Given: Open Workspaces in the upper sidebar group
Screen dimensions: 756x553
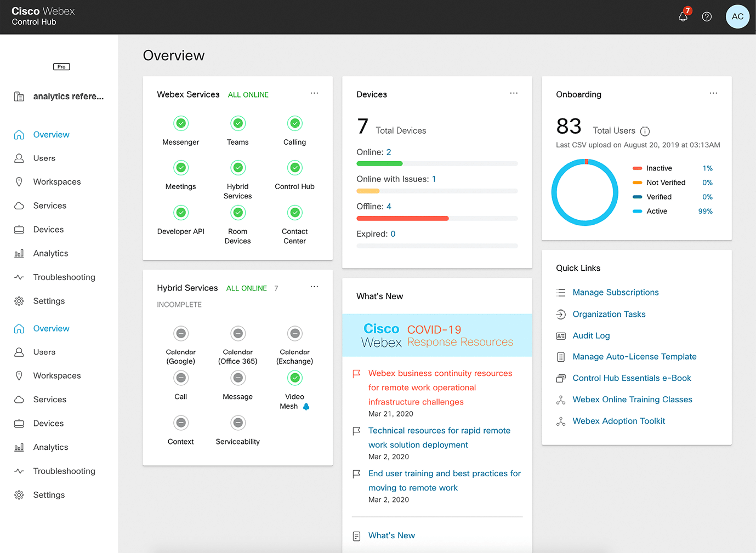Looking at the screenshot, I should (57, 182).
